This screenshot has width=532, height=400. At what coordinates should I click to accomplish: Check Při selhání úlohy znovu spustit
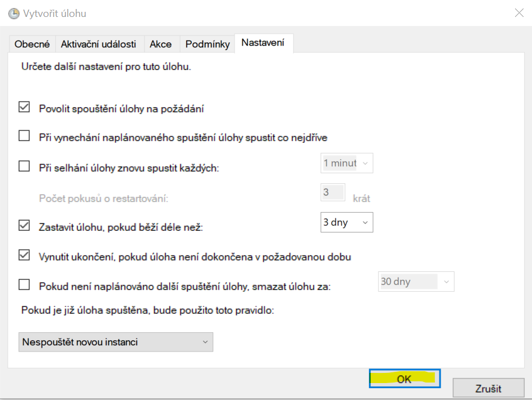tap(24, 166)
